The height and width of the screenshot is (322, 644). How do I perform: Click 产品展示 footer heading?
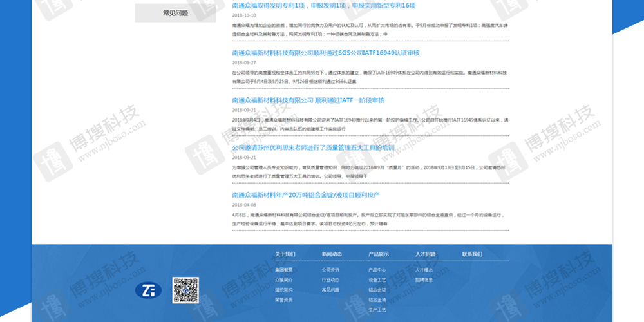click(379, 254)
